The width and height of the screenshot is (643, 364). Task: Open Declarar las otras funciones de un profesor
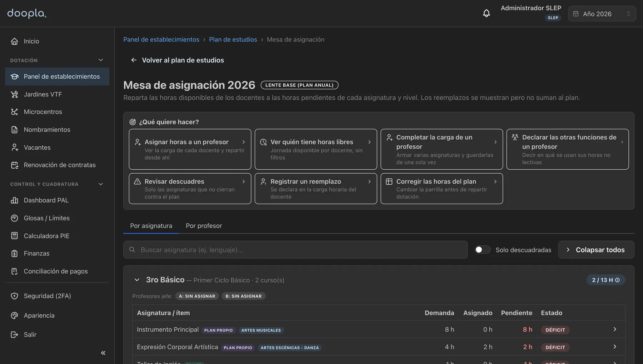click(568, 149)
